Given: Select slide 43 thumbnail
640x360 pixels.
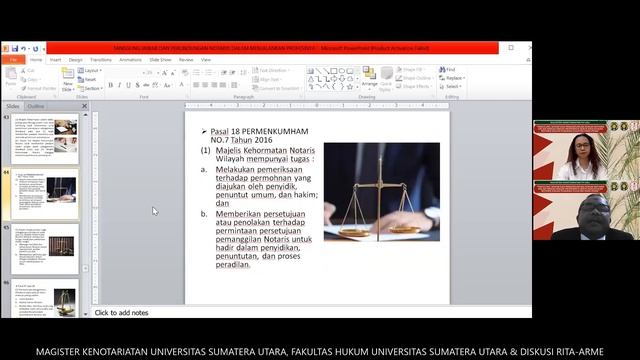Looking at the screenshot, I should point(45,139).
